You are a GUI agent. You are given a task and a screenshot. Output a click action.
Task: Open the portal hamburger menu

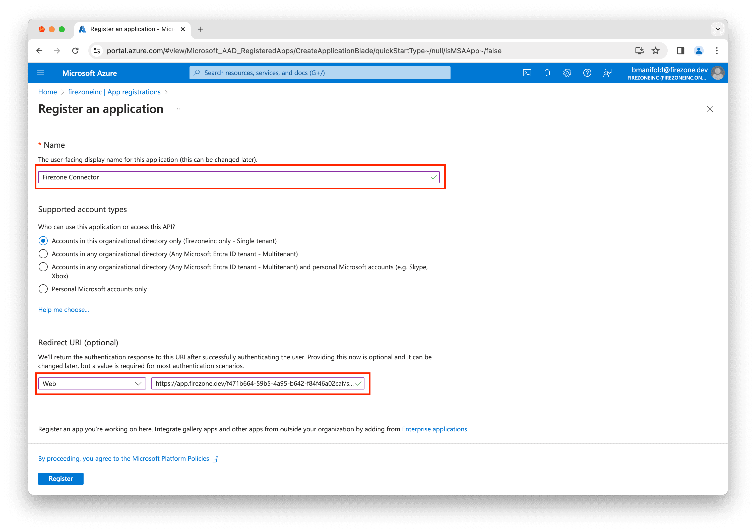pyautogui.click(x=40, y=73)
